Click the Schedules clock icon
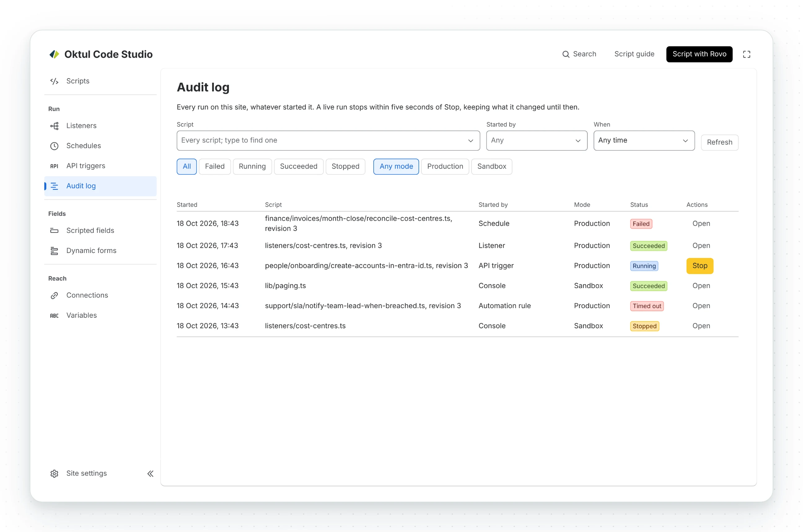The image size is (803, 532). [x=54, y=146]
